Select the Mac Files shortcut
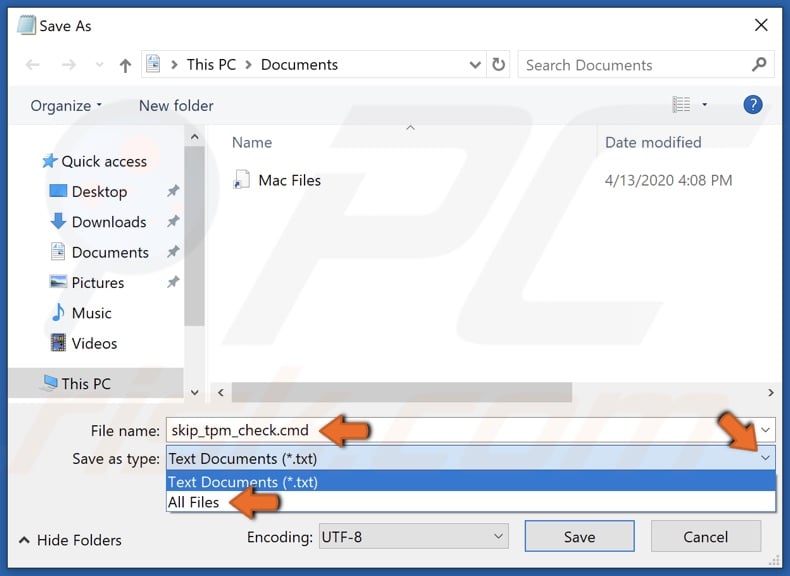 (276, 180)
